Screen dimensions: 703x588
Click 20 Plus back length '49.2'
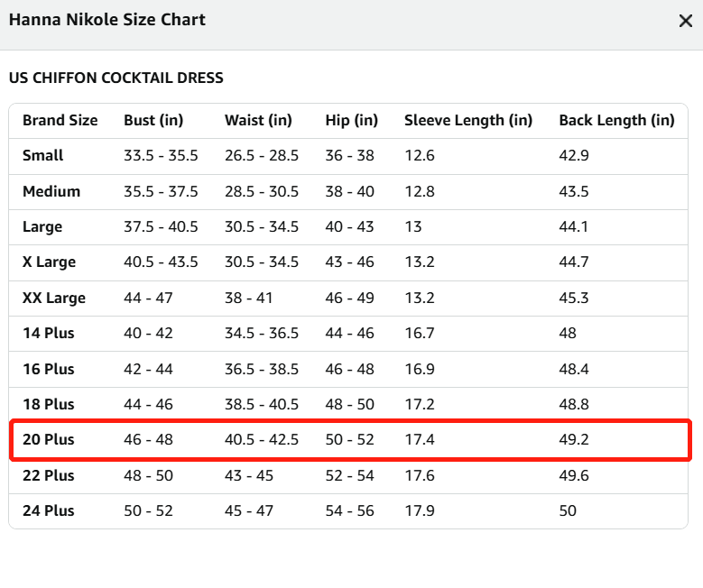574,439
